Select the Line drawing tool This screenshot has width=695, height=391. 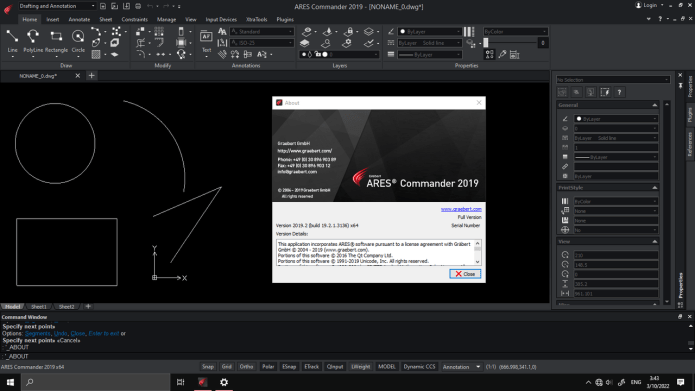coord(12,41)
